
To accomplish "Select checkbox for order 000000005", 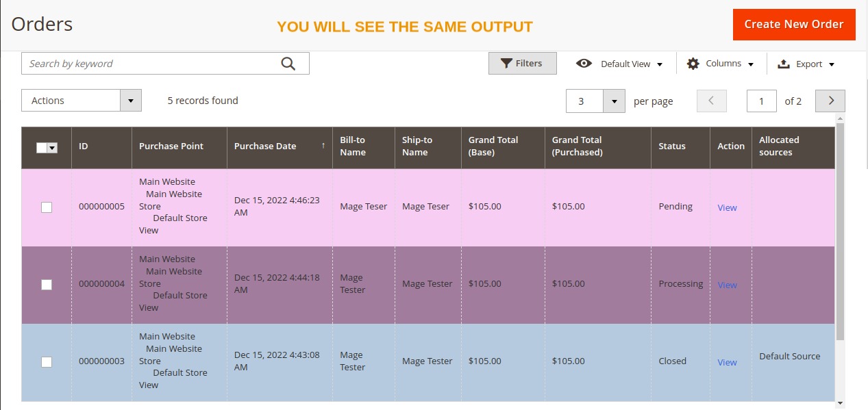I will click(x=47, y=207).
